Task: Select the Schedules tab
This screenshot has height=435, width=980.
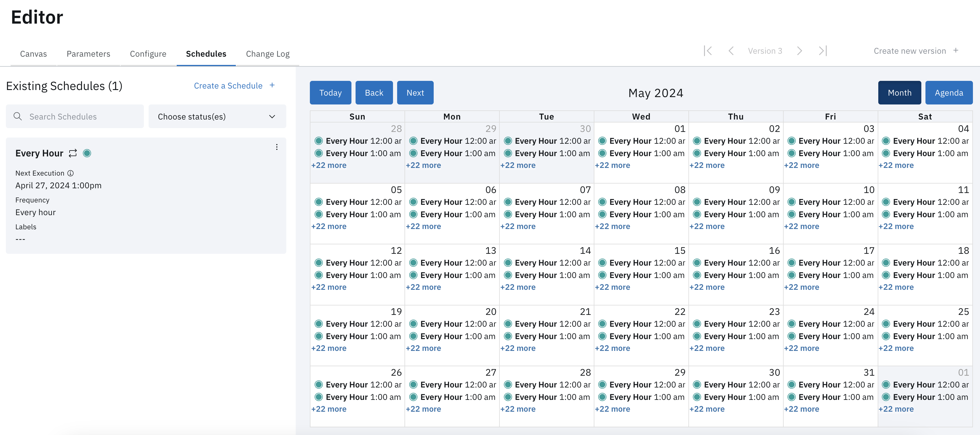Action: tap(206, 54)
